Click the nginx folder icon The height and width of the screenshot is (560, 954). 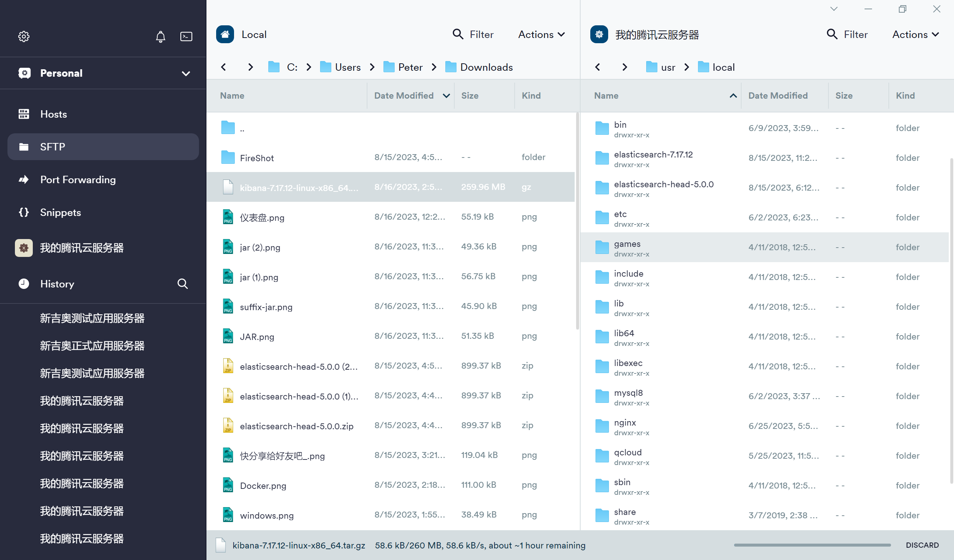point(602,426)
